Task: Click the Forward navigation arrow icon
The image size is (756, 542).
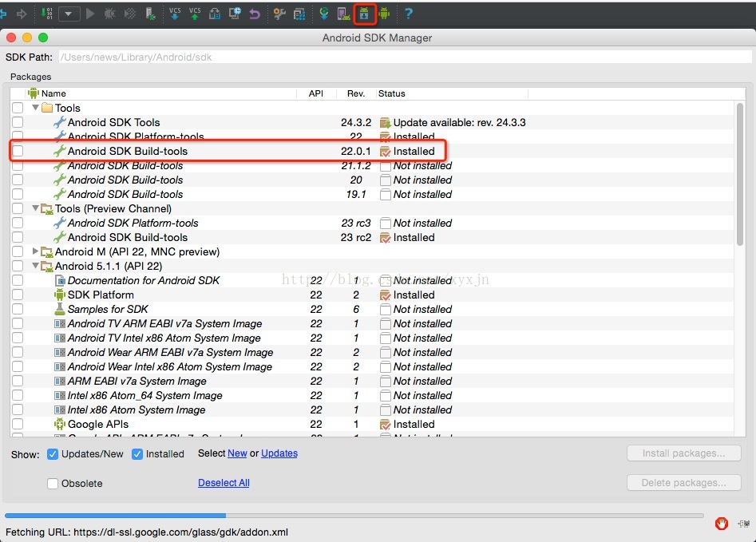Action: pos(22,14)
